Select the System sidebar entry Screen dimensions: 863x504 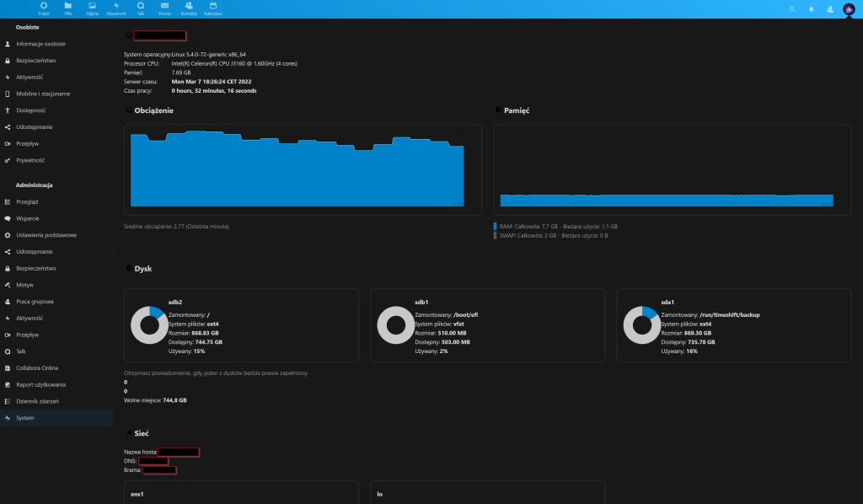point(56,418)
